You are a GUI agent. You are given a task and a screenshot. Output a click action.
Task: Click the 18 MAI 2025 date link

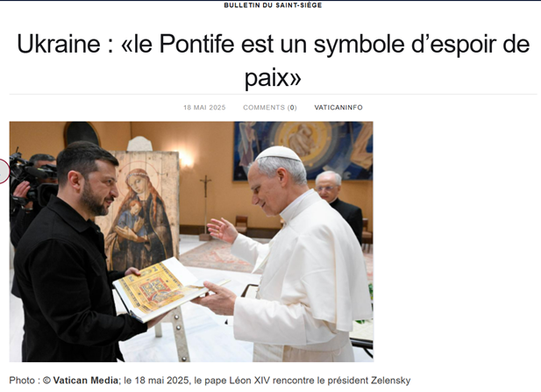[x=204, y=107]
